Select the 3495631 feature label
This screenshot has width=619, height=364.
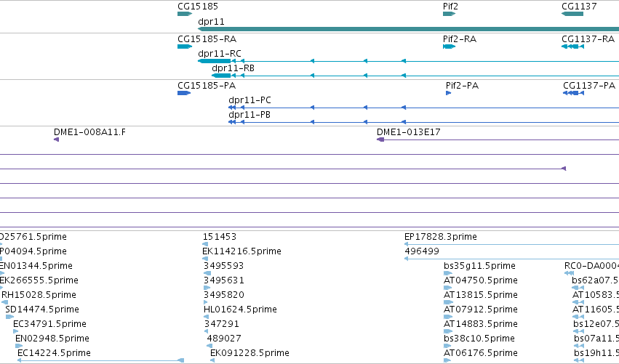click(x=223, y=280)
